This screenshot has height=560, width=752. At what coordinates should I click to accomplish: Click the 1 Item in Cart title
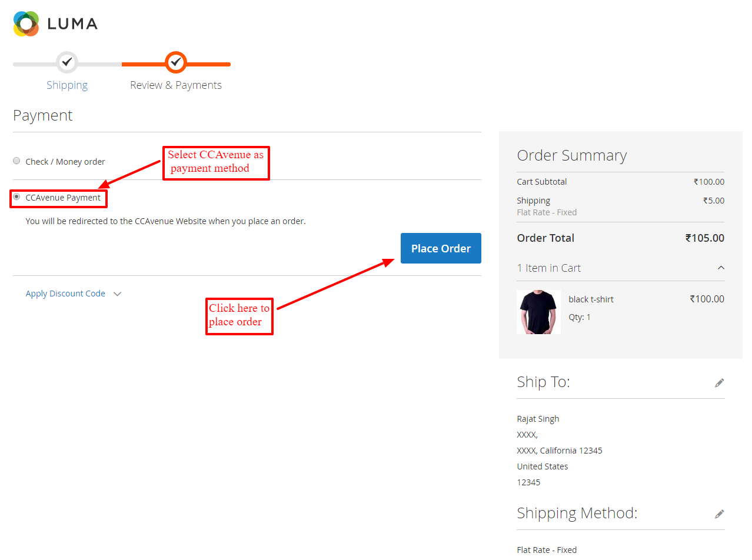[548, 268]
